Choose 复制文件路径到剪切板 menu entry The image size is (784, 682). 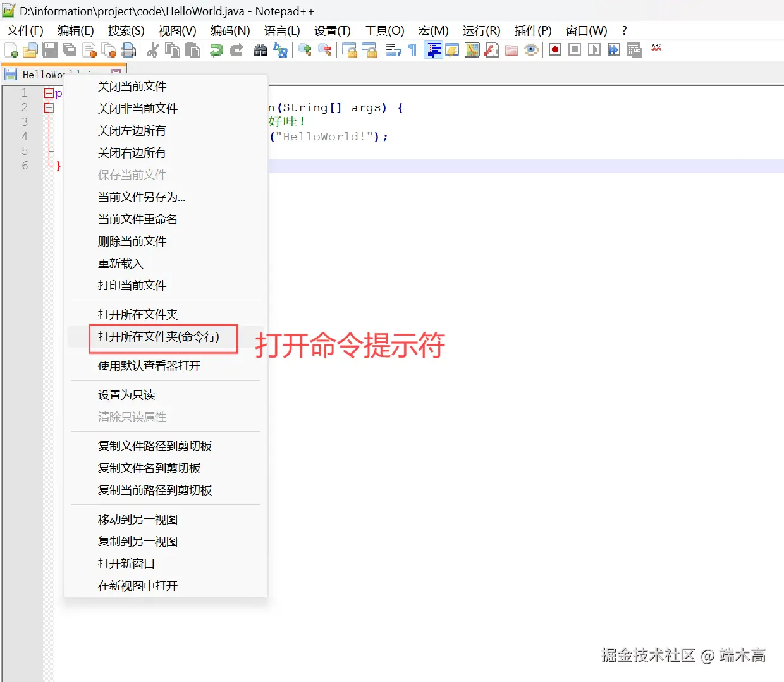[x=154, y=446]
